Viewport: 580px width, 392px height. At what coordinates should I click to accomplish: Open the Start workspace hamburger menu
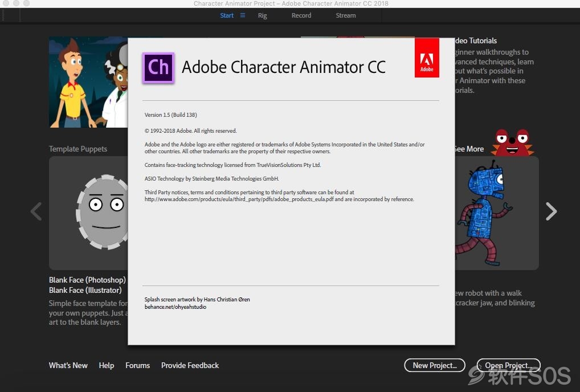point(243,15)
